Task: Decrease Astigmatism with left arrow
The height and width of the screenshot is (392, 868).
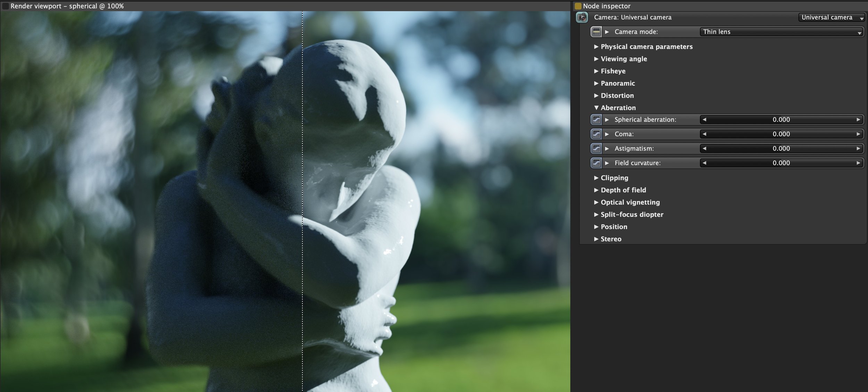Action: click(704, 148)
